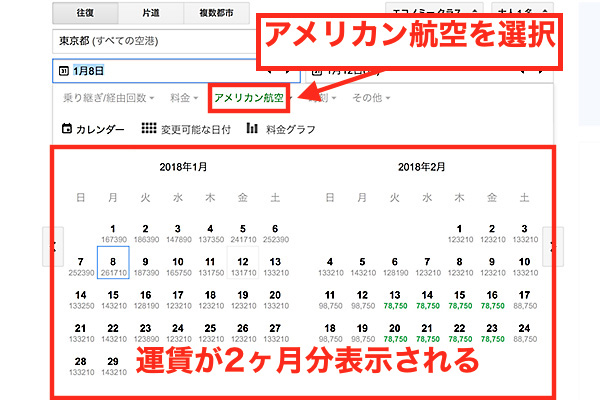Select February 14 priced 78,750
The image size is (600, 400).
427,300
